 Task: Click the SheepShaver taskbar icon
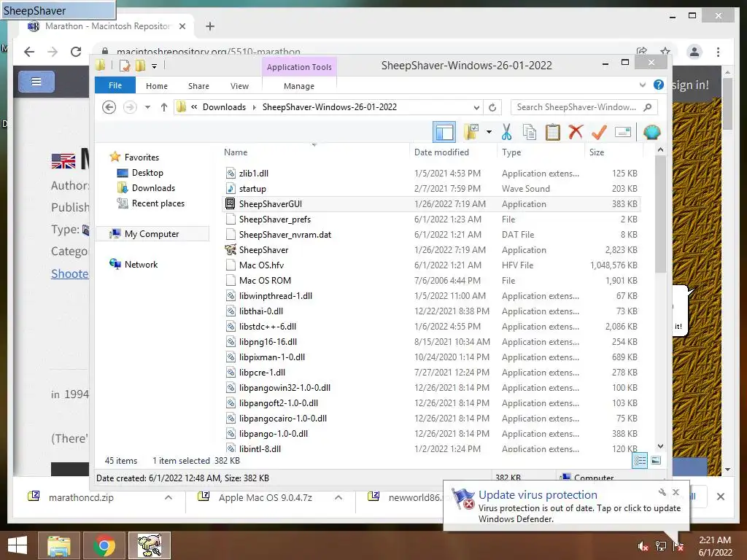pyautogui.click(x=150, y=545)
